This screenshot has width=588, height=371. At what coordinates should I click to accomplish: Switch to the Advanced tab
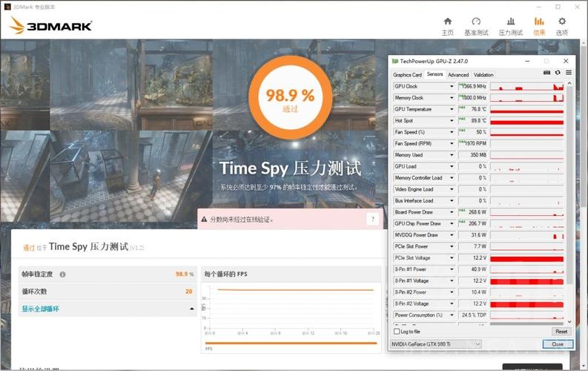(x=458, y=75)
